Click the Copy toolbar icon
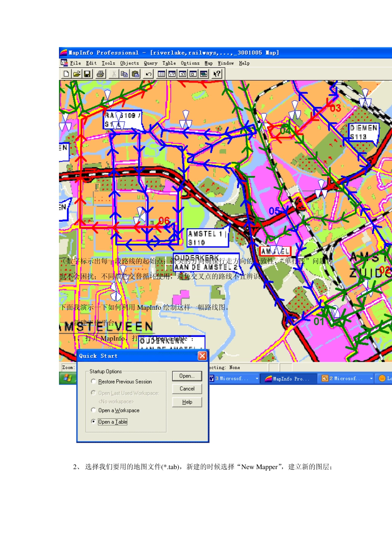 (x=124, y=74)
